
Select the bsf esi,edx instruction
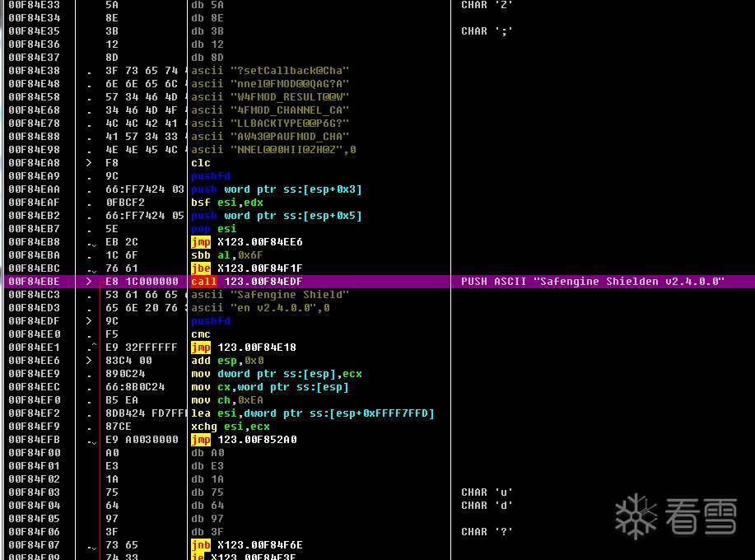227,203
